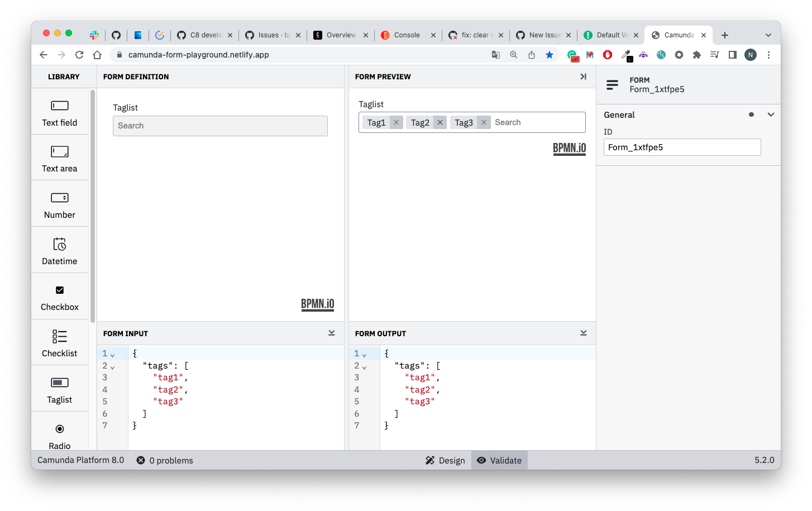Select the Datetime component

60,250
